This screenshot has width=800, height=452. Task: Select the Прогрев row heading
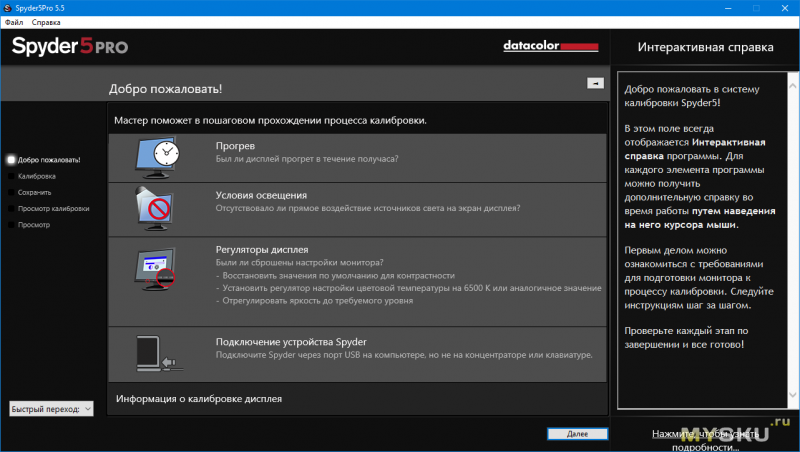click(x=235, y=146)
